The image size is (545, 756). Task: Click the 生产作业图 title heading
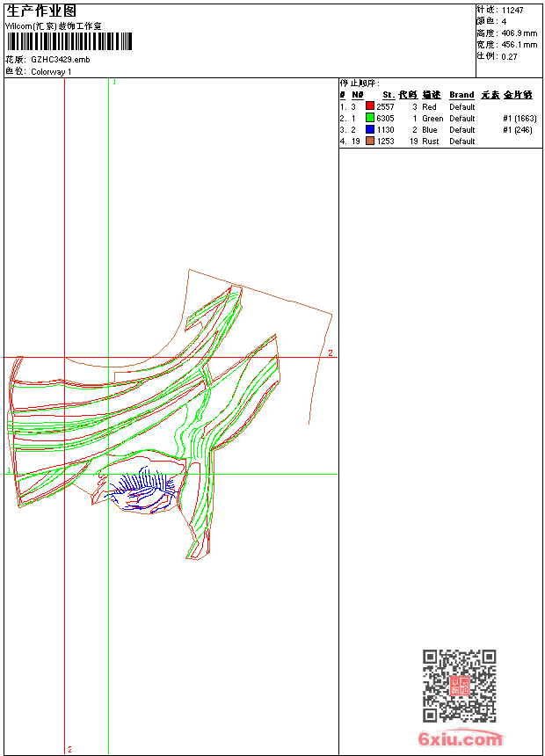[41, 11]
